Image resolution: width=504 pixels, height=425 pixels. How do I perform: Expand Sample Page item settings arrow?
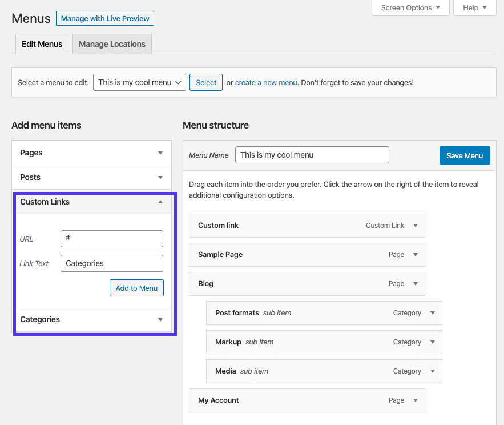pos(416,255)
